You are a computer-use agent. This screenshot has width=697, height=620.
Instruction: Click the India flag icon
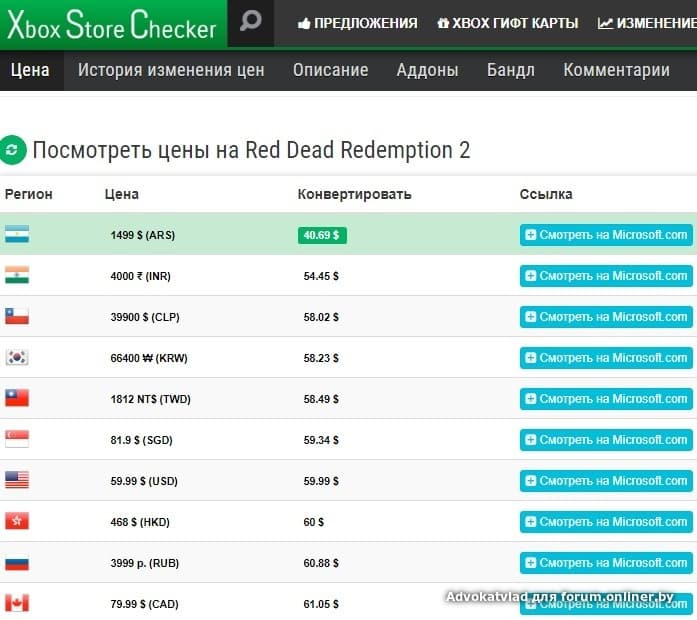click(17, 275)
